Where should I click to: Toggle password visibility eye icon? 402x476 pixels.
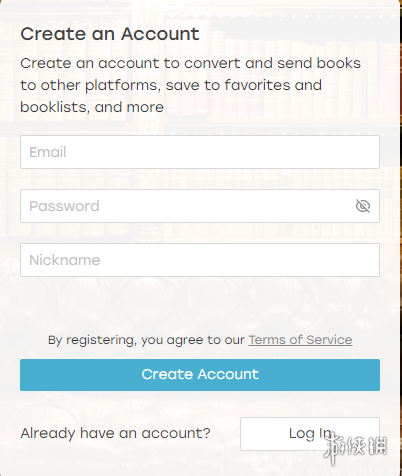tap(363, 206)
